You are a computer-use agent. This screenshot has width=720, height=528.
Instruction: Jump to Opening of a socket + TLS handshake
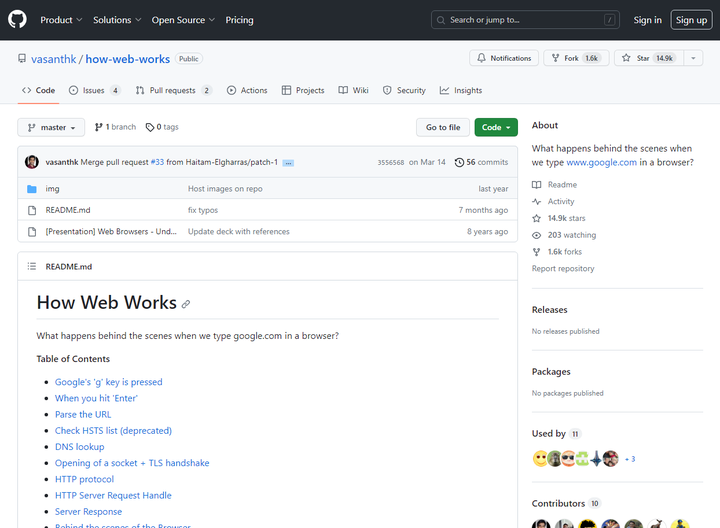pos(132,463)
